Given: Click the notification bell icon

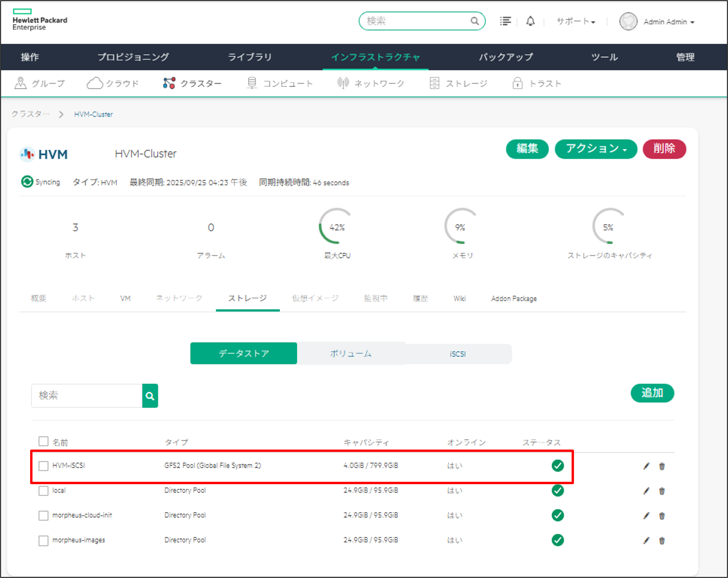Looking at the screenshot, I should (x=530, y=21).
